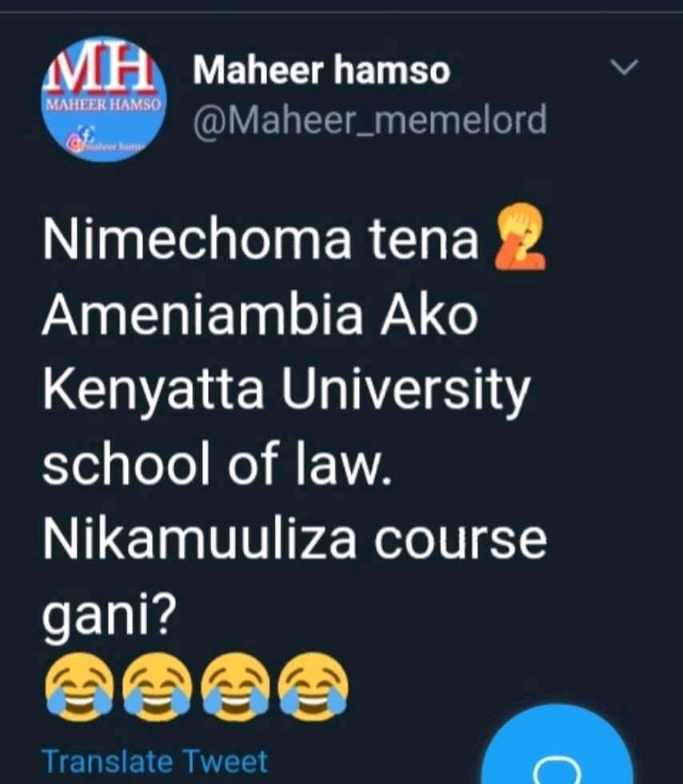Click the third laughing-crying emoji
The width and height of the screenshot is (683, 784).
click(x=234, y=686)
